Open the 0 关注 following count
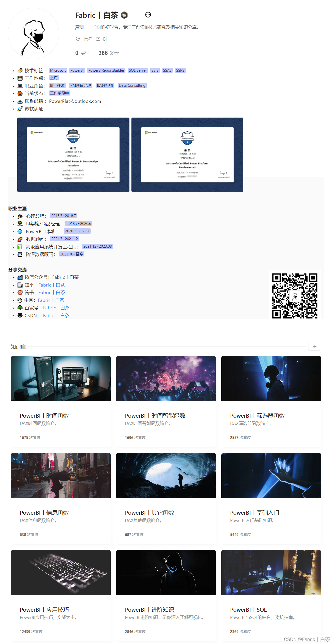Viewport: 334px width, 644px height. pos(82,53)
